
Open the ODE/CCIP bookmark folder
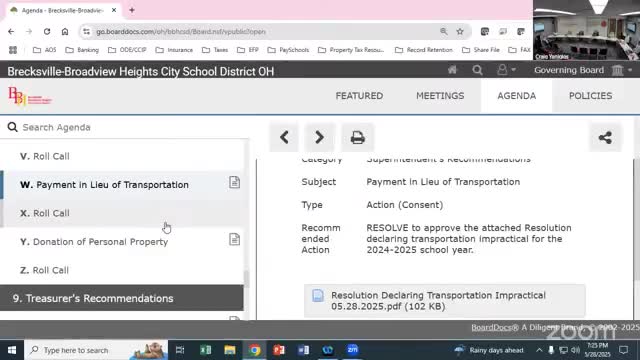[x=127, y=50]
